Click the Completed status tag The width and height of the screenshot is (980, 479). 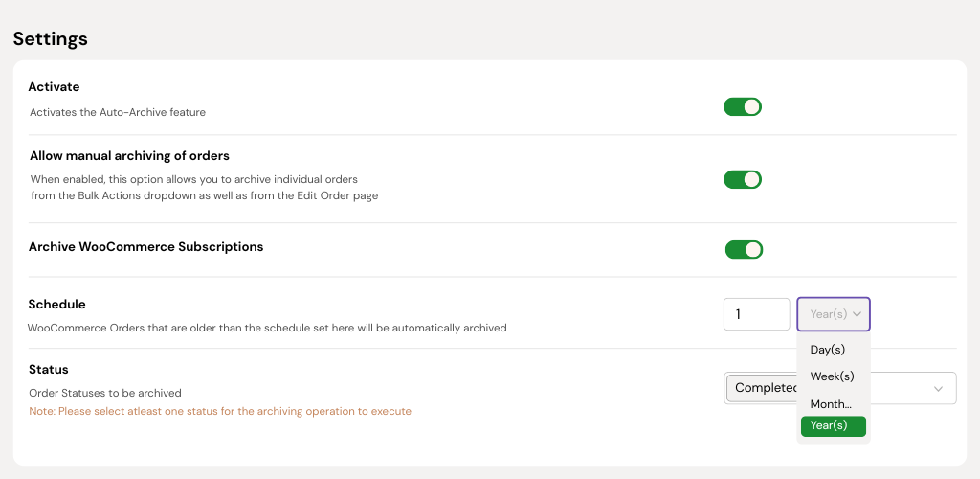[764, 388]
